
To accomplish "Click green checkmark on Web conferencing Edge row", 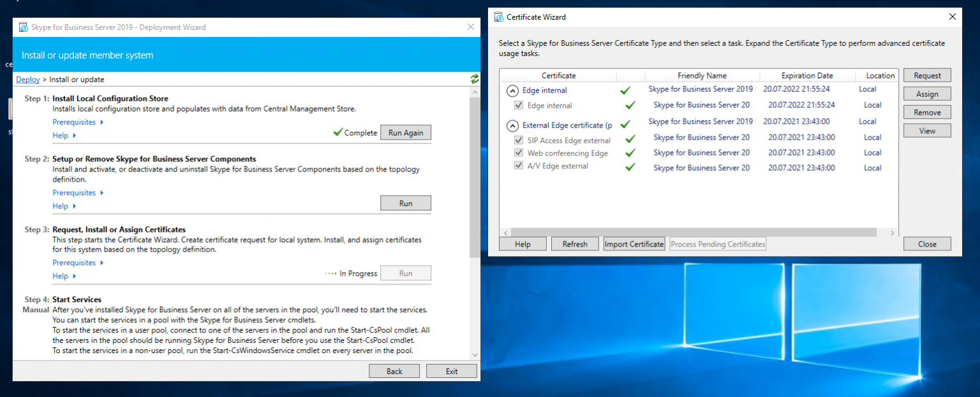I will (x=630, y=154).
